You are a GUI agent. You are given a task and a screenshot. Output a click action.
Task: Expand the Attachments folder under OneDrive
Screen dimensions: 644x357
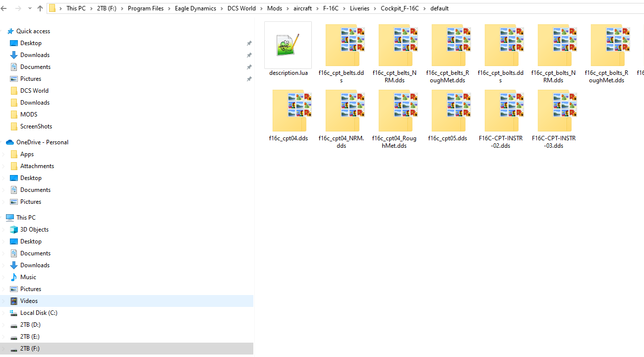point(4,166)
